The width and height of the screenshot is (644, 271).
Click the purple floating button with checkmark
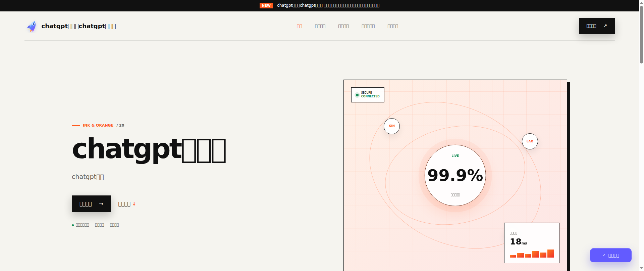(611, 255)
